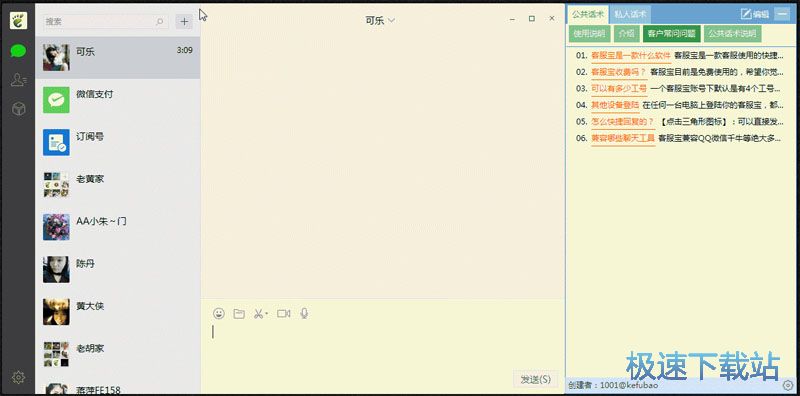Open the 微信支付 conversation
This screenshot has width=800, height=396.
(117, 100)
